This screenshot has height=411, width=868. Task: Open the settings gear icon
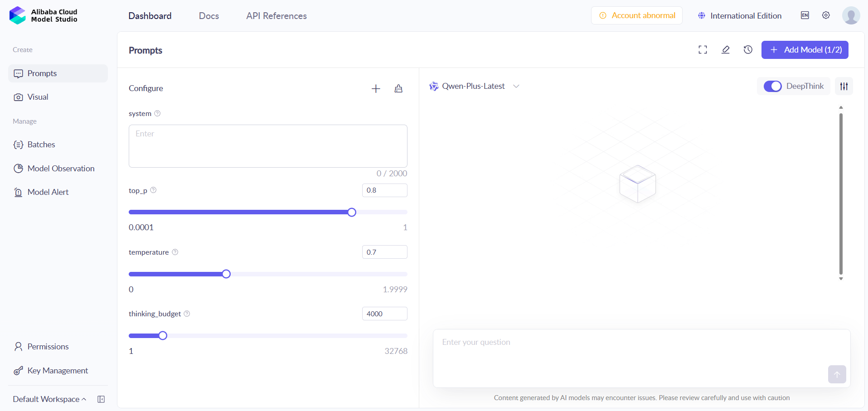click(826, 15)
